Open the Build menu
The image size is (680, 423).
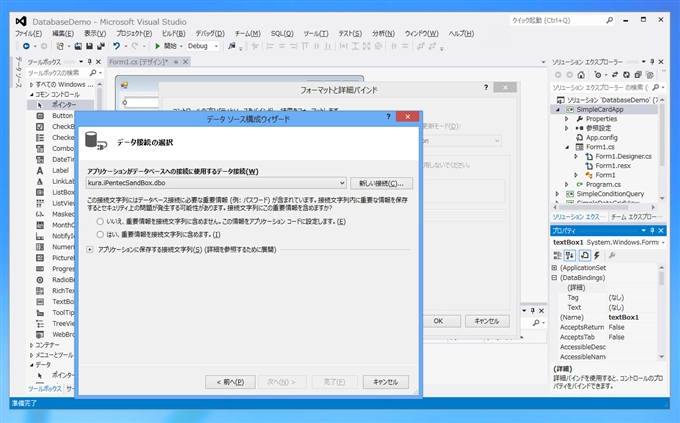tap(173, 33)
